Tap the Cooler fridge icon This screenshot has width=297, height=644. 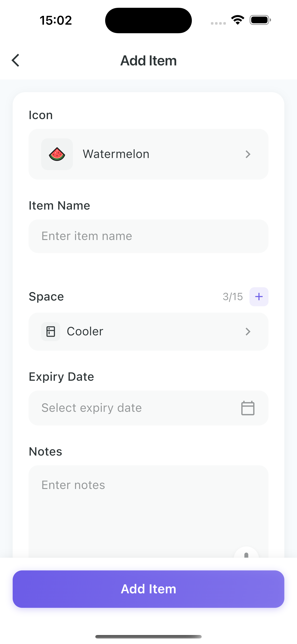pyautogui.click(x=51, y=331)
